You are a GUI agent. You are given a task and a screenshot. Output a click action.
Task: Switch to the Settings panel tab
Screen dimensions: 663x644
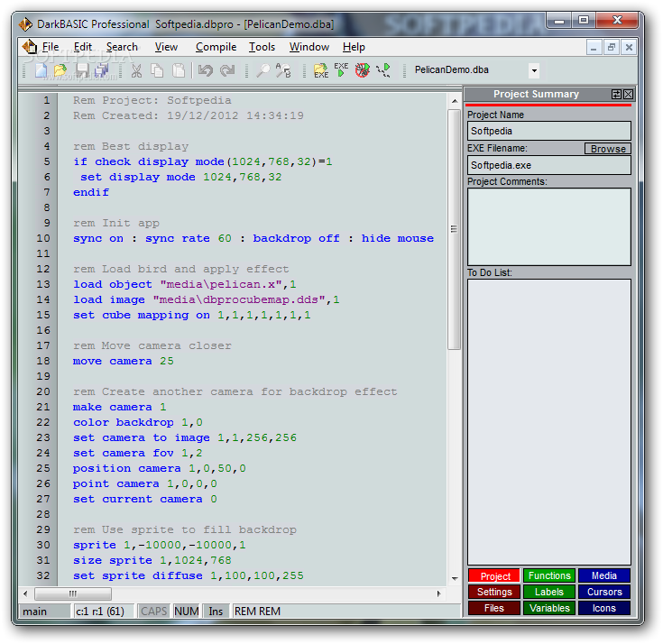pos(494,592)
